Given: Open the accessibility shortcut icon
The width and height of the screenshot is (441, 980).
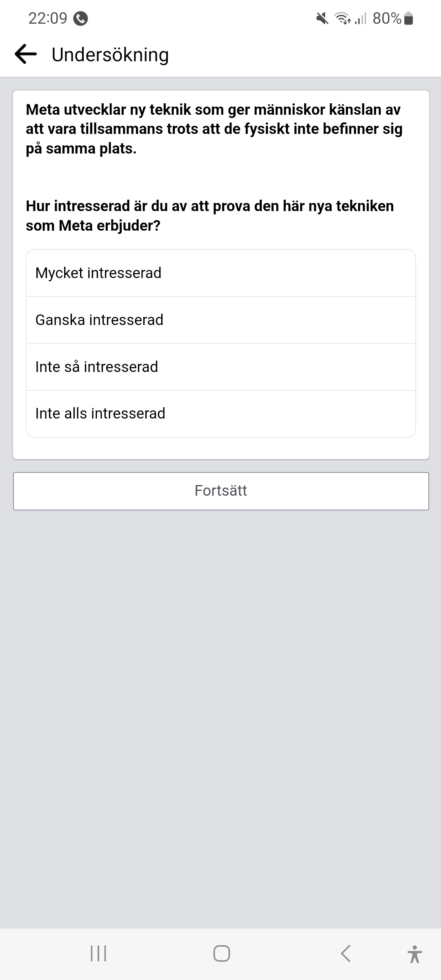Looking at the screenshot, I should tap(414, 954).
